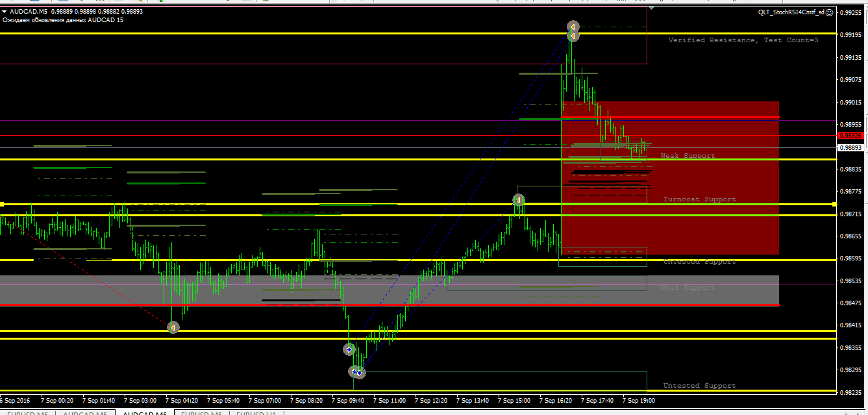Click the 0.98535 price scale value
This screenshot has height=415, width=868.
tap(851, 282)
